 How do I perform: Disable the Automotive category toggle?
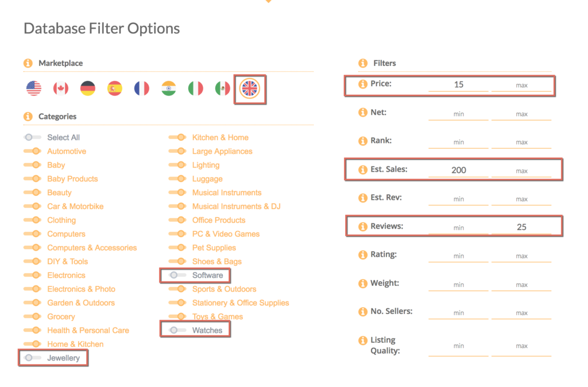coord(33,152)
